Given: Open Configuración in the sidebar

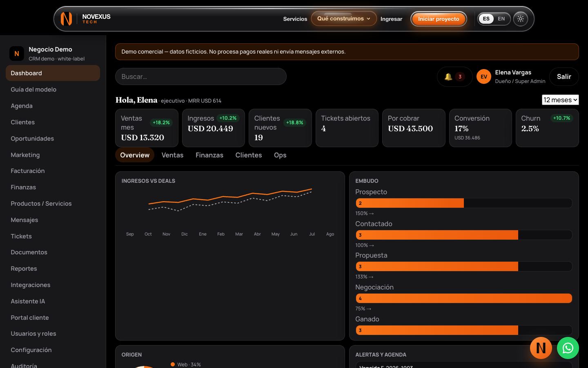Looking at the screenshot, I should (x=53, y=350).
